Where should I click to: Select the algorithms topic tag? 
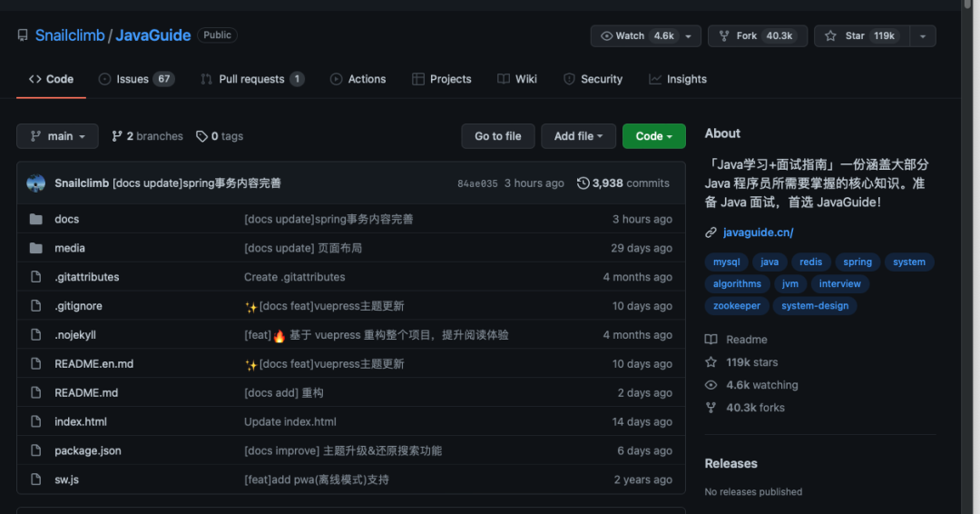[737, 284]
